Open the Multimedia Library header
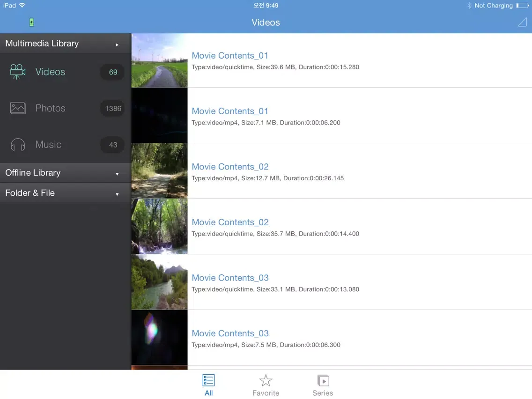532x399 pixels. tap(66, 44)
